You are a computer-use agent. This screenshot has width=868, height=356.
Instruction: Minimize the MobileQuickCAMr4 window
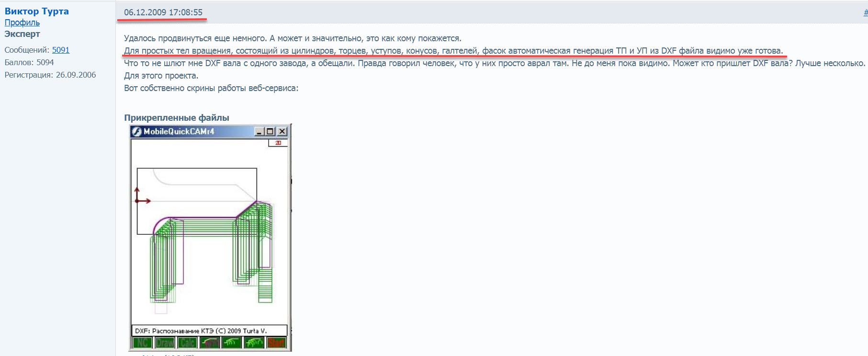coord(259,131)
